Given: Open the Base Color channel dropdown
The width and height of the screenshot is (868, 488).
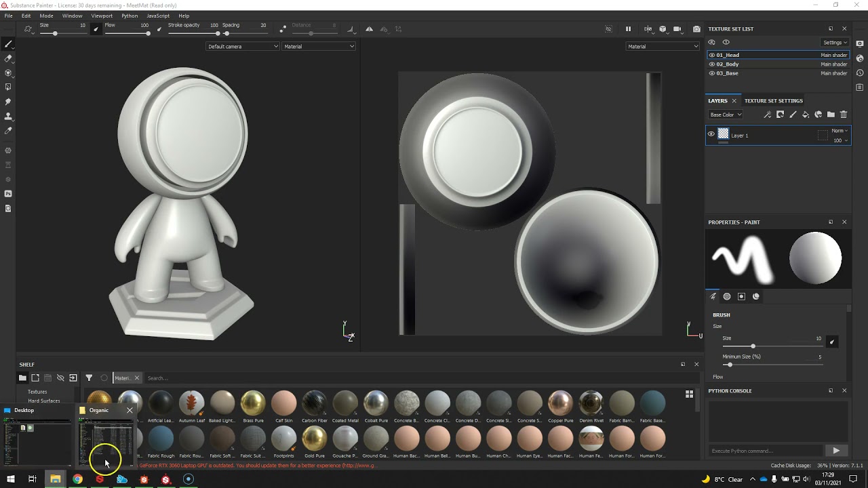Looking at the screenshot, I should tap(726, 115).
